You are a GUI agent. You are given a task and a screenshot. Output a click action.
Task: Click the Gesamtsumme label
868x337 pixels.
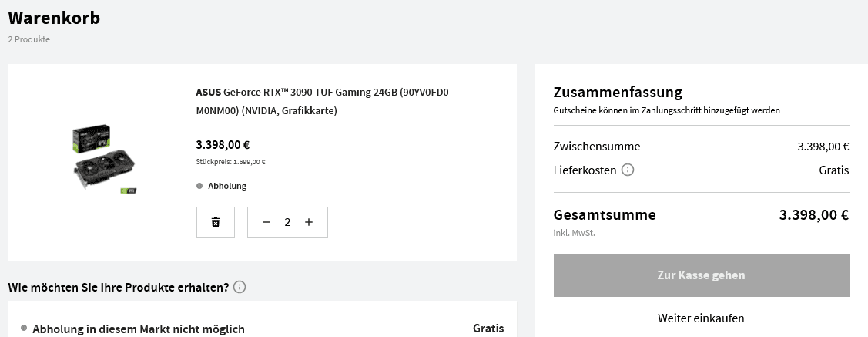[x=605, y=215]
